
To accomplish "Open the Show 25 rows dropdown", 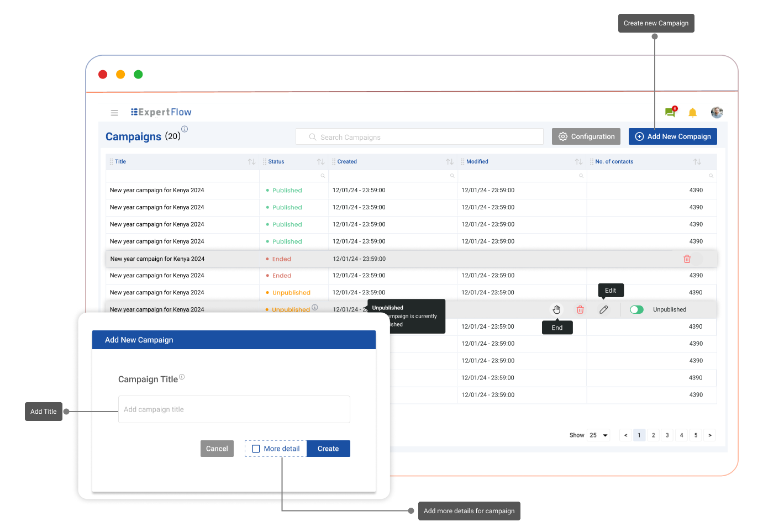I will 599,435.
